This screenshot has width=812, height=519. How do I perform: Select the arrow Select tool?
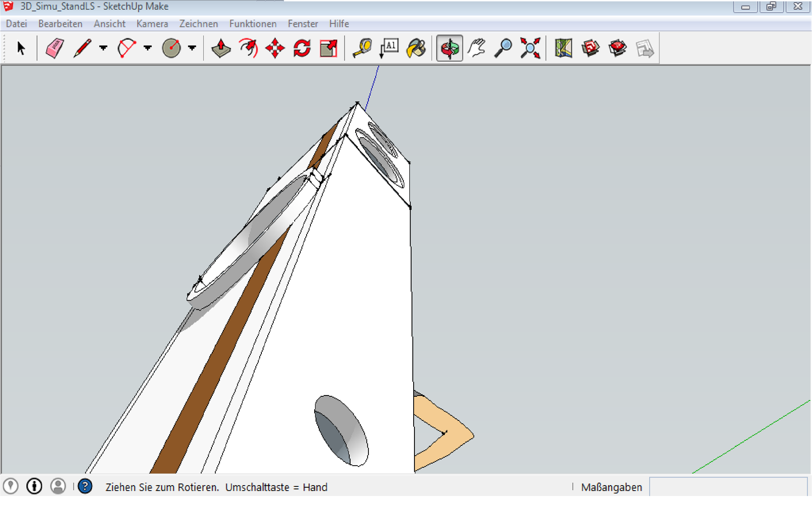click(21, 48)
